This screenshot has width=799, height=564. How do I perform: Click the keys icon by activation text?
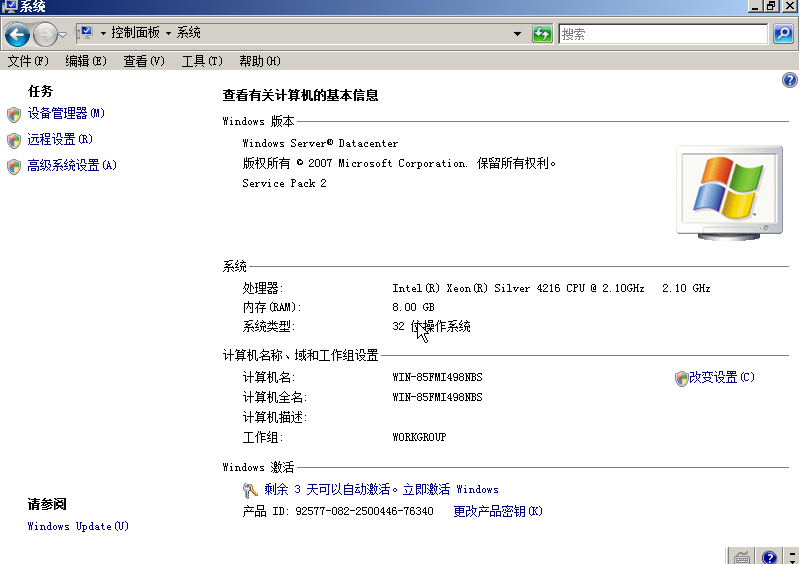point(250,490)
